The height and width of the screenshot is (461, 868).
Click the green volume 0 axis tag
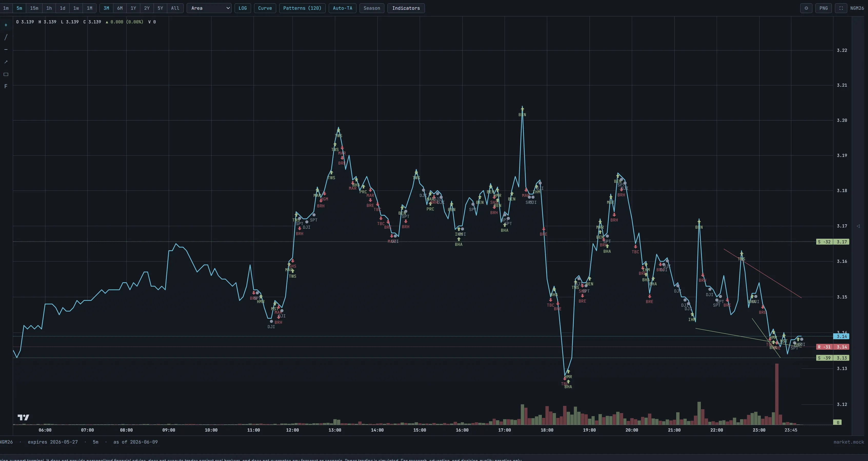[838, 422]
